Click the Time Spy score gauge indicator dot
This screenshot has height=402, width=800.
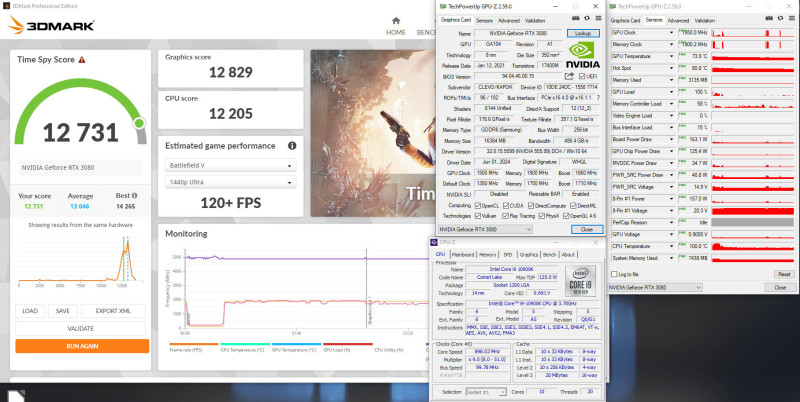point(139,123)
